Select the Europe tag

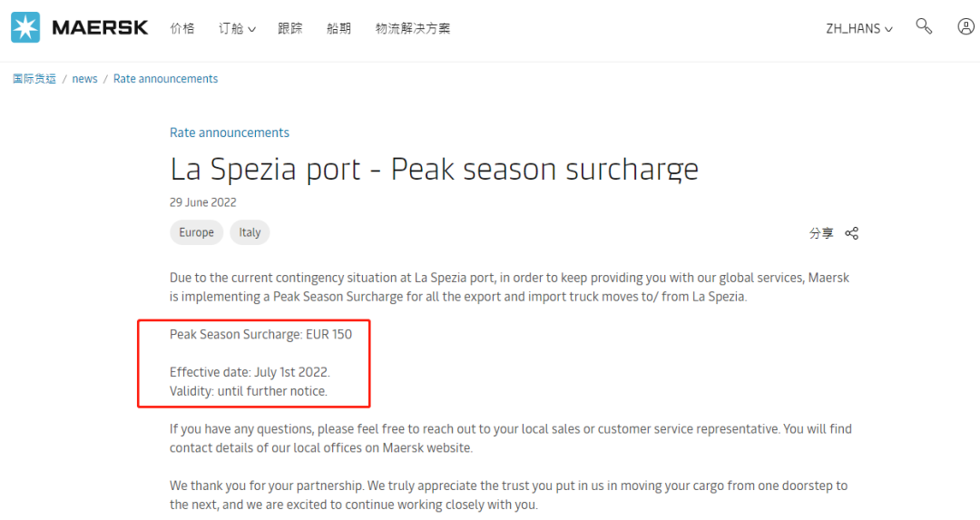point(196,232)
